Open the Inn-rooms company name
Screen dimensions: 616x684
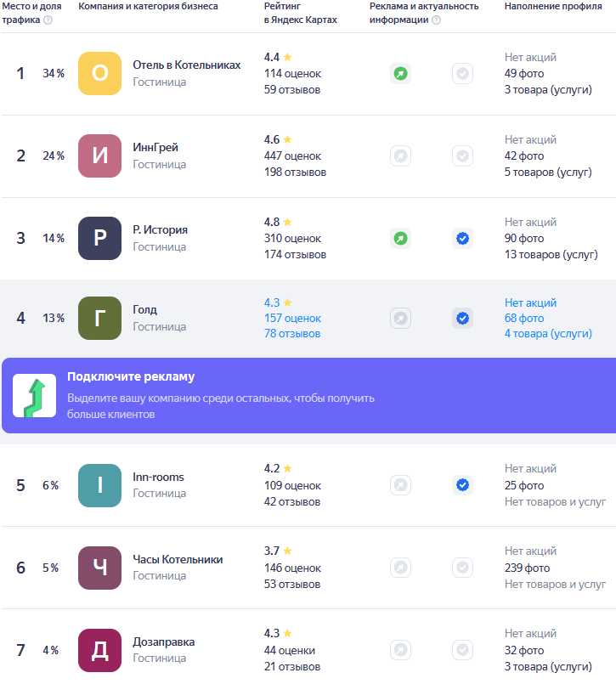(158, 478)
